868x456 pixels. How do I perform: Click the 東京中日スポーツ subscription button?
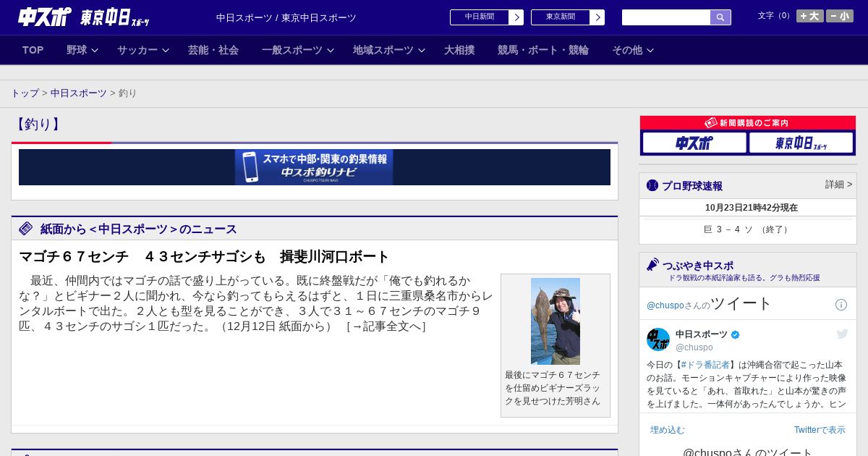pyautogui.click(x=801, y=143)
